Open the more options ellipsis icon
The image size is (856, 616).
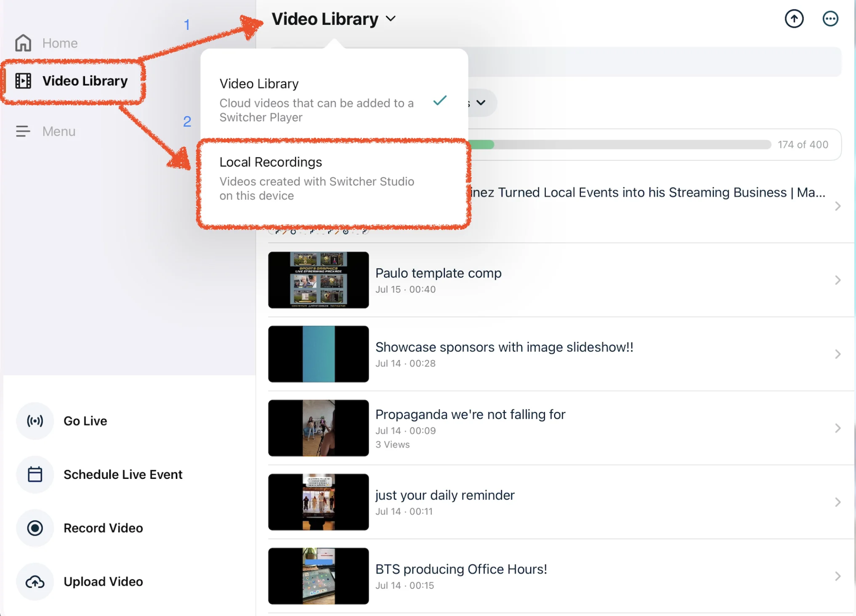tap(830, 19)
